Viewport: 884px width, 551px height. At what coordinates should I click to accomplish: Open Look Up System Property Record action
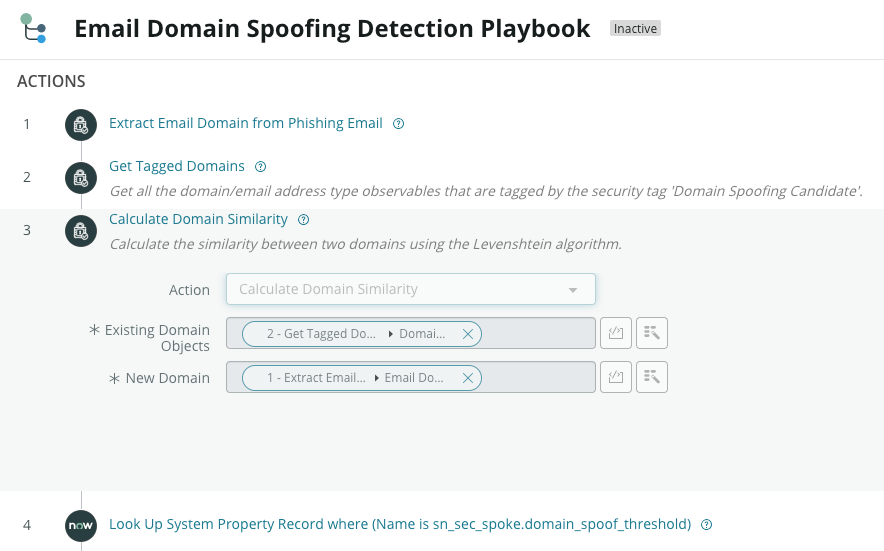pos(400,524)
